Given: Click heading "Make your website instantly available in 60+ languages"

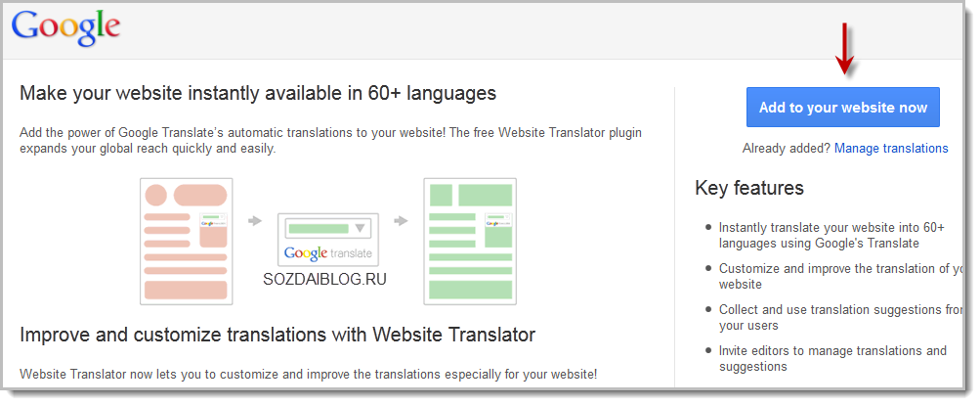Looking at the screenshot, I should coord(258,93).
